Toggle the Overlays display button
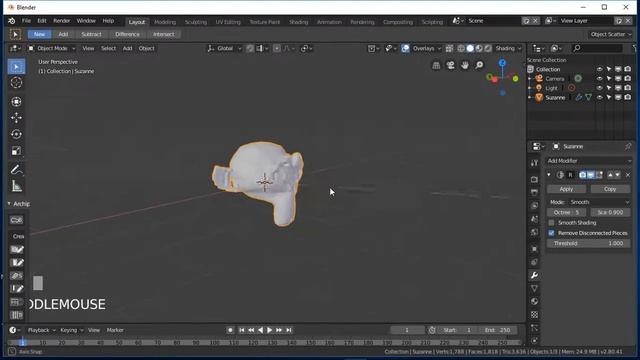The height and width of the screenshot is (360, 640). [x=405, y=49]
